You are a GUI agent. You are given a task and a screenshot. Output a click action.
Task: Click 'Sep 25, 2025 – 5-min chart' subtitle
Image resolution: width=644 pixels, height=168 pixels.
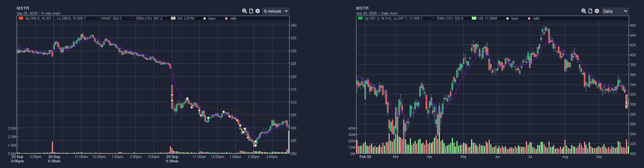[x=39, y=13]
